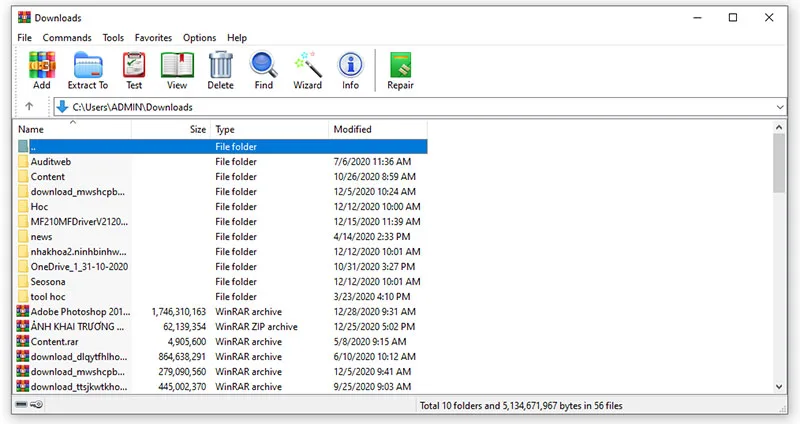The width and height of the screenshot is (800, 424).
Task: Click the Content.rar archive icon
Action: pos(22,341)
